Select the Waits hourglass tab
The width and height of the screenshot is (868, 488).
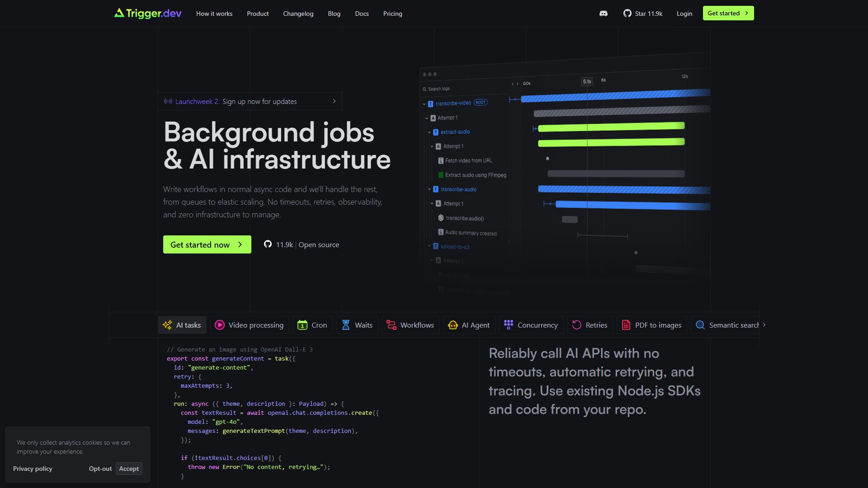[x=357, y=325]
